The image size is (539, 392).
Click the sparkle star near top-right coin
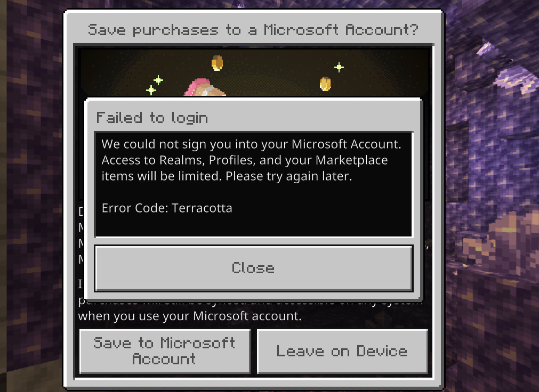pos(339,67)
